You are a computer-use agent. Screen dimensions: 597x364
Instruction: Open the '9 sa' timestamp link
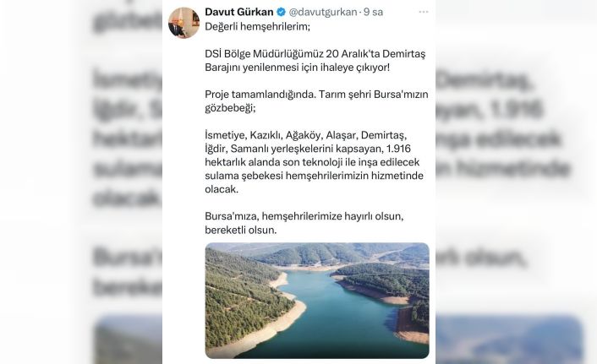[x=373, y=12]
